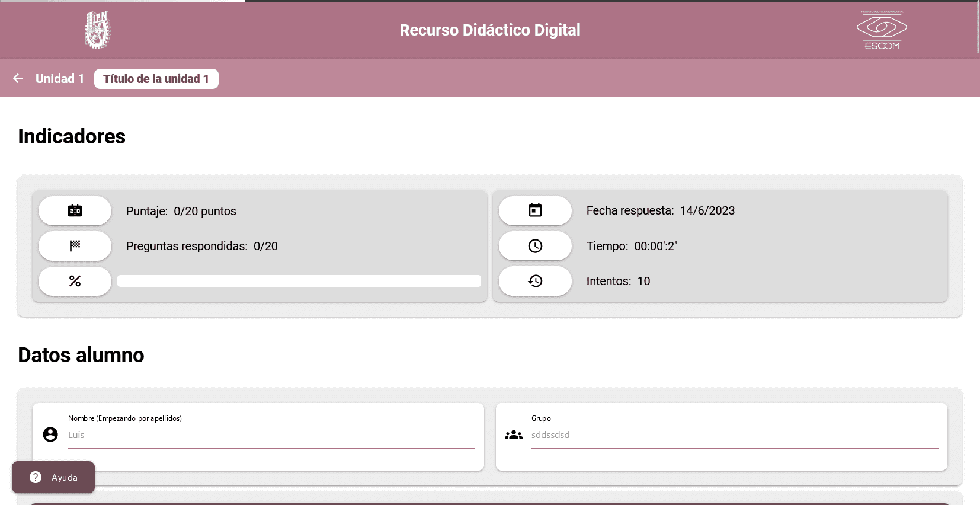980x505 pixels.
Task: Click the Recurso Didáctico Digital title
Action: coord(489,30)
